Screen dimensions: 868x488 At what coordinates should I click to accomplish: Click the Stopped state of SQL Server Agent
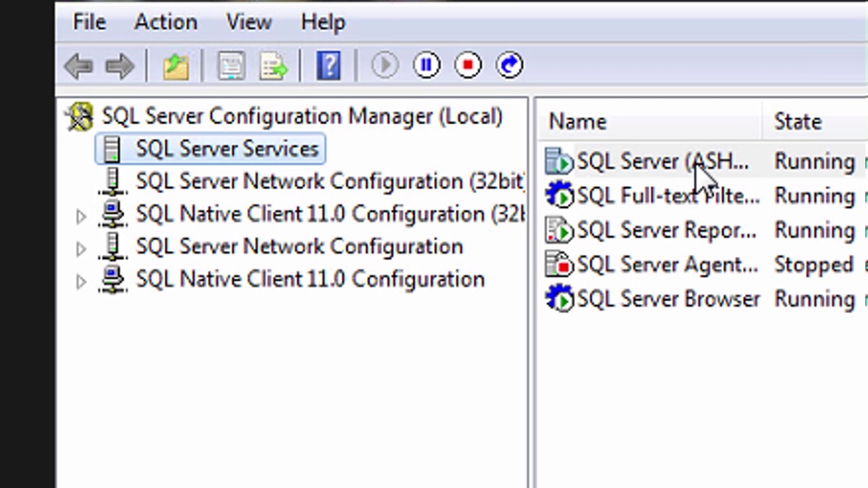814,265
